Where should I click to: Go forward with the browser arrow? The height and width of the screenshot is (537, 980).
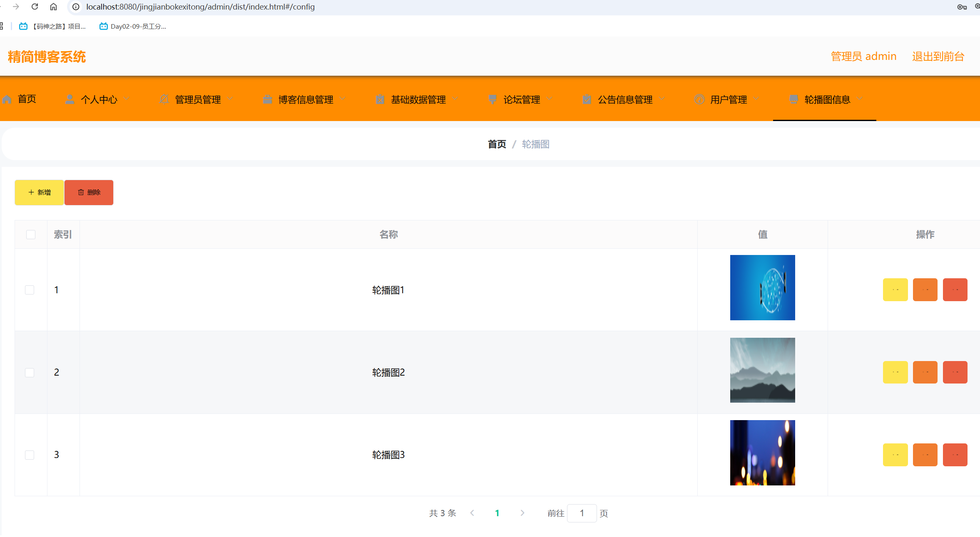click(x=16, y=7)
